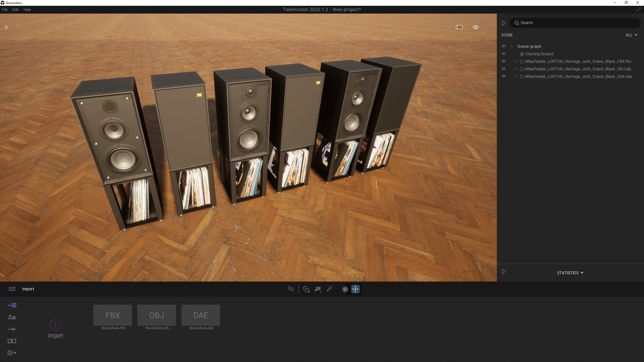Hide the Starting Ground object
Viewport: 644px width, 362px height.
click(503, 54)
